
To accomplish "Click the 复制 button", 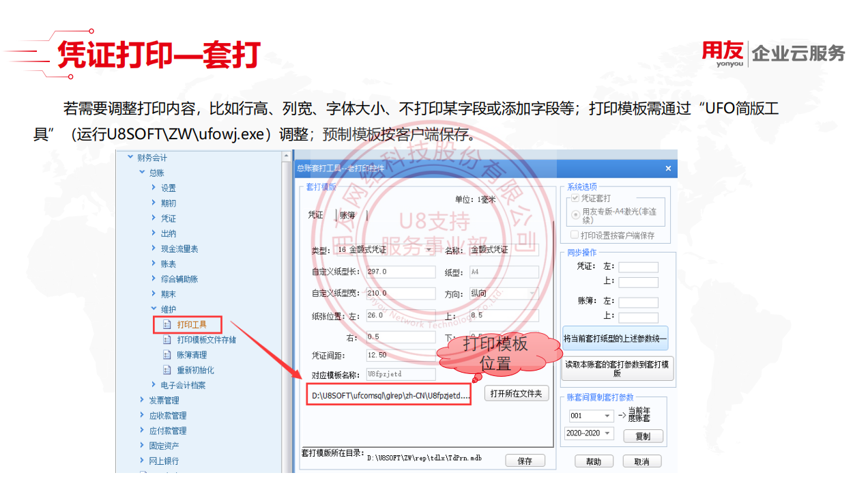I will click(x=643, y=436).
